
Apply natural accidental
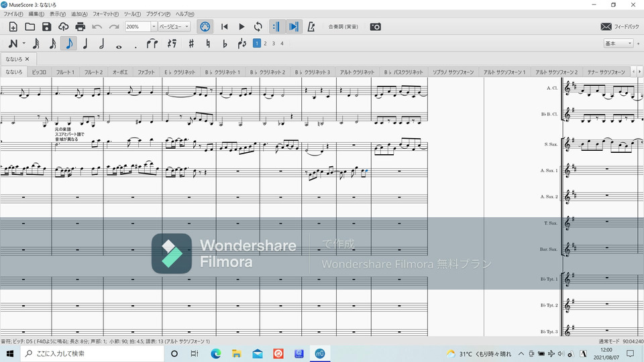208,44
